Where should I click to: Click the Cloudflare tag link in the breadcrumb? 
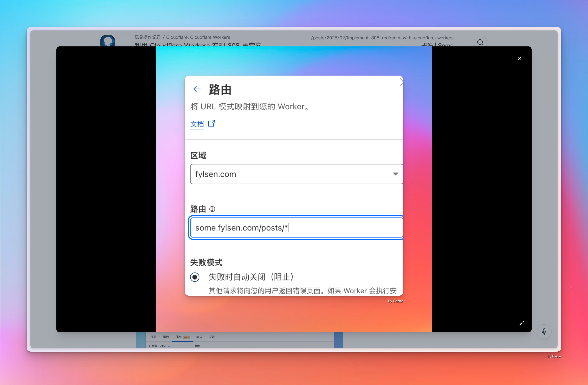[x=177, y=37]
